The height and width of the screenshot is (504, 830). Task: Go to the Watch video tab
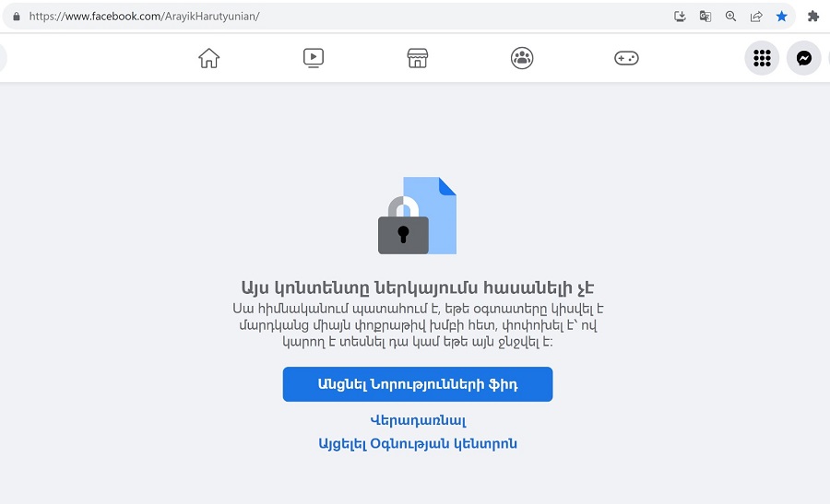314,58
